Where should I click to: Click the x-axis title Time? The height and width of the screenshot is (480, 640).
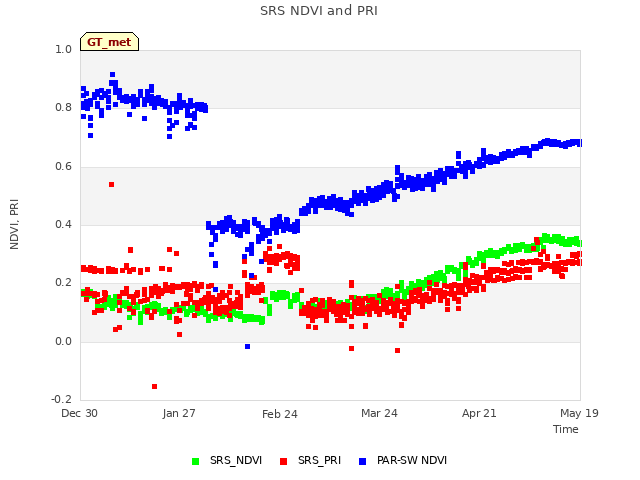point(566,429)
